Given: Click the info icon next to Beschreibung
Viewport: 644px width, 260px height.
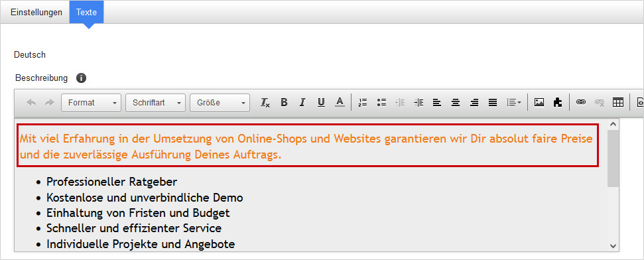Looking at the screenshot, I should pos(82,78).
